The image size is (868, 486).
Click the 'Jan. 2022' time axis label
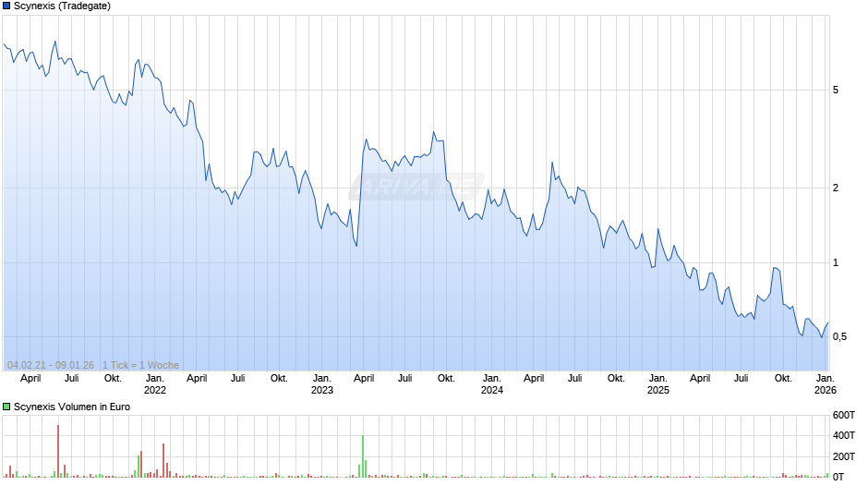click(x=155, y=384)
